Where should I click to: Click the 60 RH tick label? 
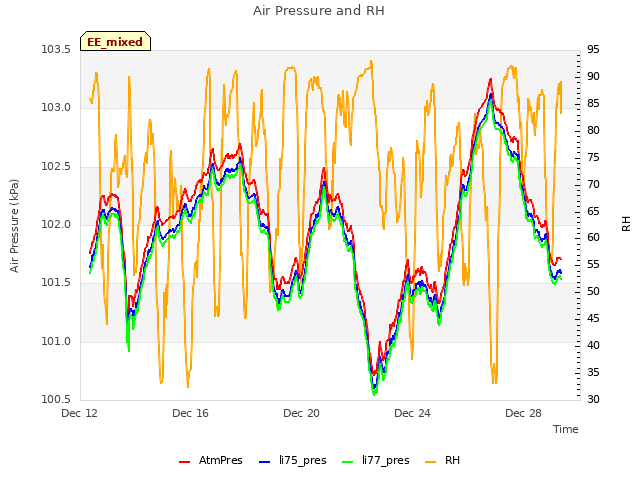click(x=593, y=238)
